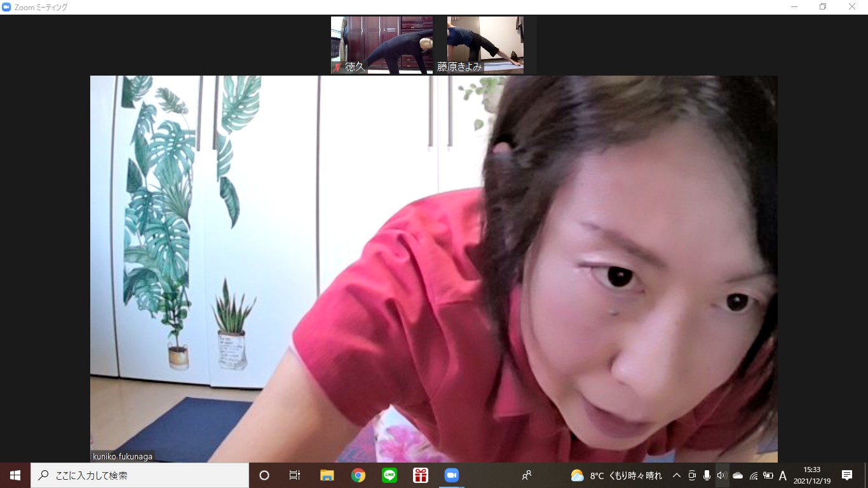
Task: Click the 藤原きよみ name label
Action: click(459, 67)
